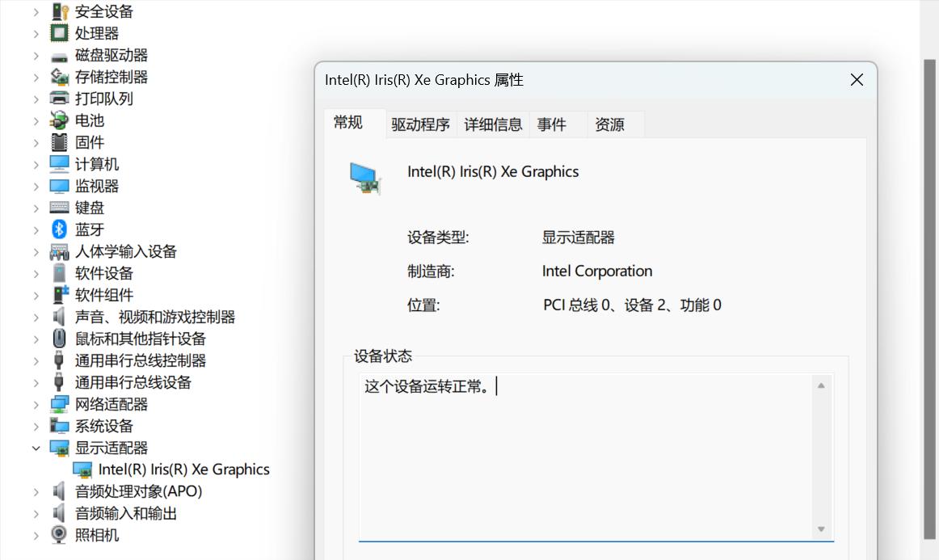The height and width of the screenshot is (560, 939).
Task: Click the 设备状态 text box
Action: pyautogui.click(x=596, y=457)
